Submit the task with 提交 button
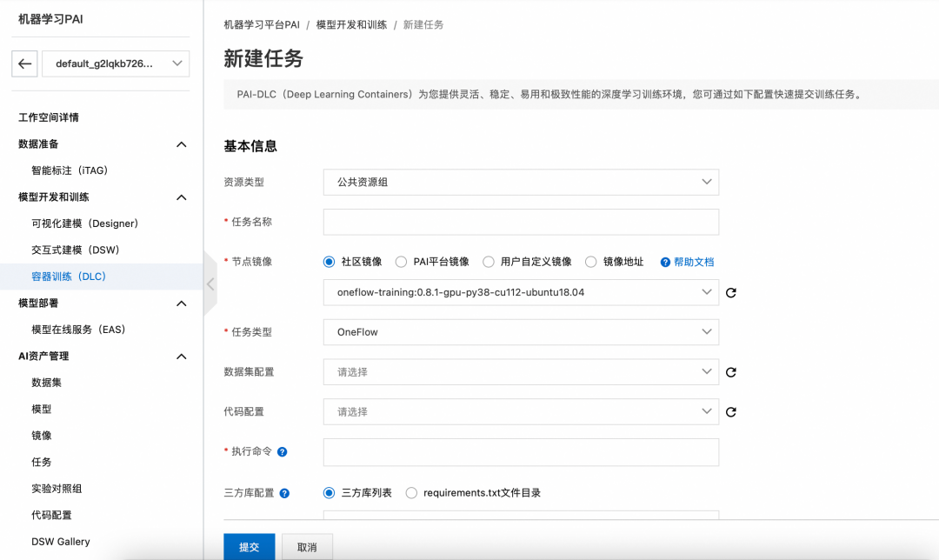Image resolution: width=939 pixels, height=560 pixels. pos(249,546)
